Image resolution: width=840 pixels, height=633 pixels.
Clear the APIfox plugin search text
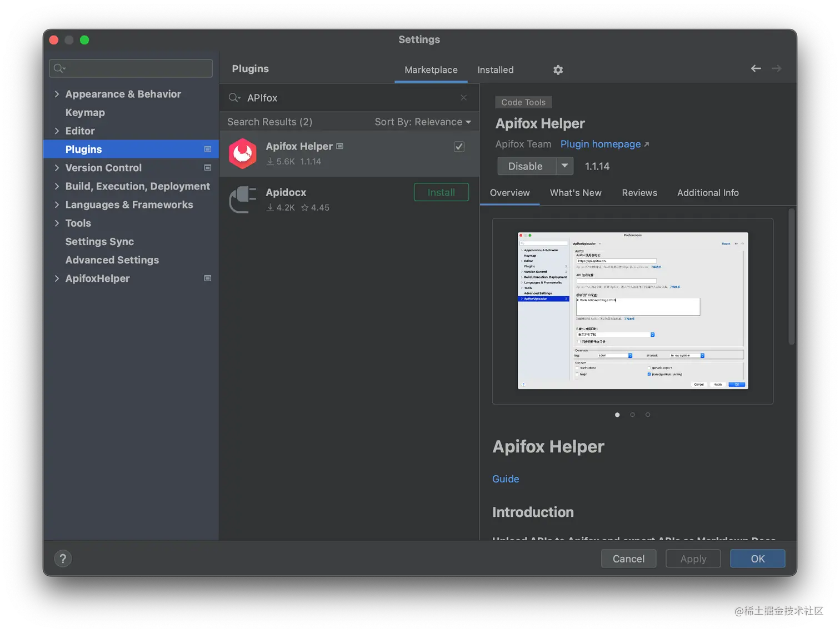[x=463, y=98]
